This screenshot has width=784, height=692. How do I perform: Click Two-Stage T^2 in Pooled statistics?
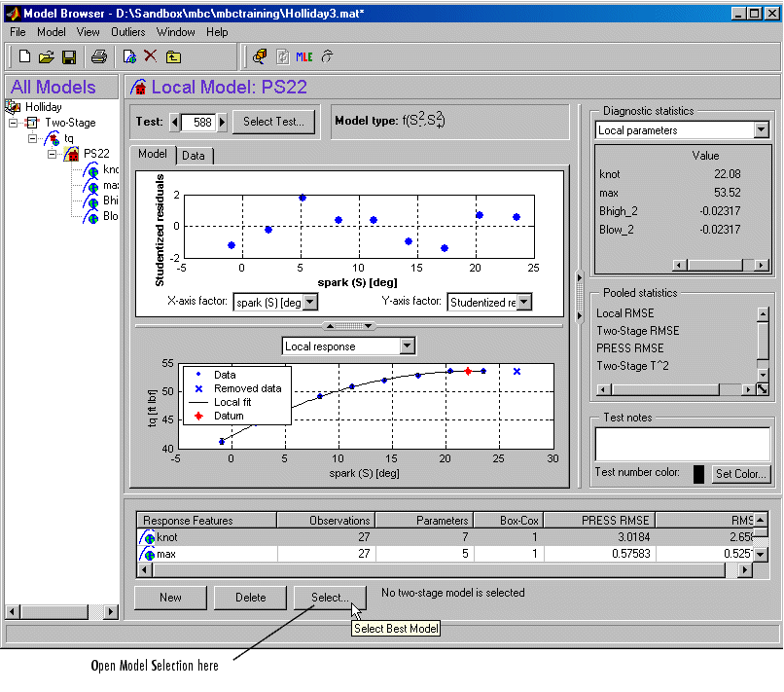tap(632, 366)
